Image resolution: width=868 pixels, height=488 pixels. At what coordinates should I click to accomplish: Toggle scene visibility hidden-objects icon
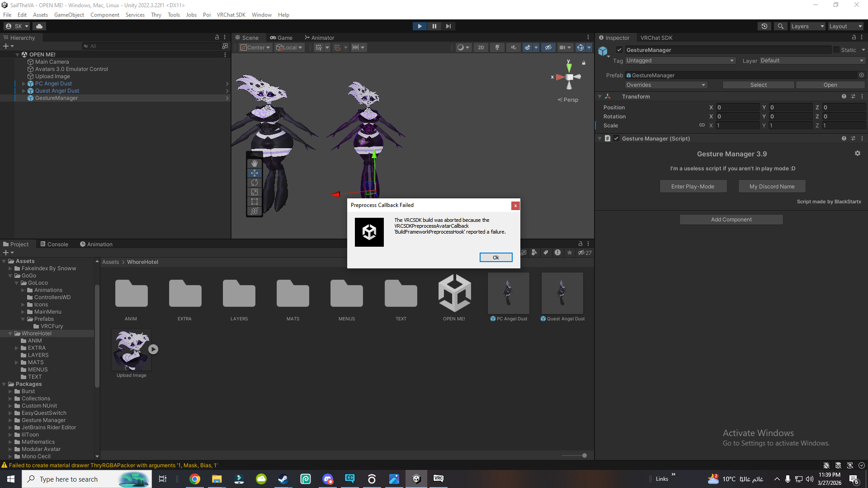click(x=548, y=47)
